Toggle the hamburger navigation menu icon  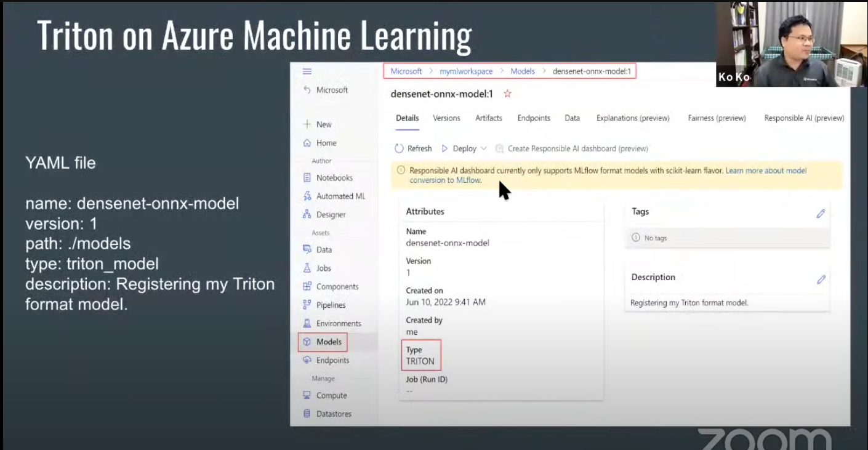coord(307,71)
